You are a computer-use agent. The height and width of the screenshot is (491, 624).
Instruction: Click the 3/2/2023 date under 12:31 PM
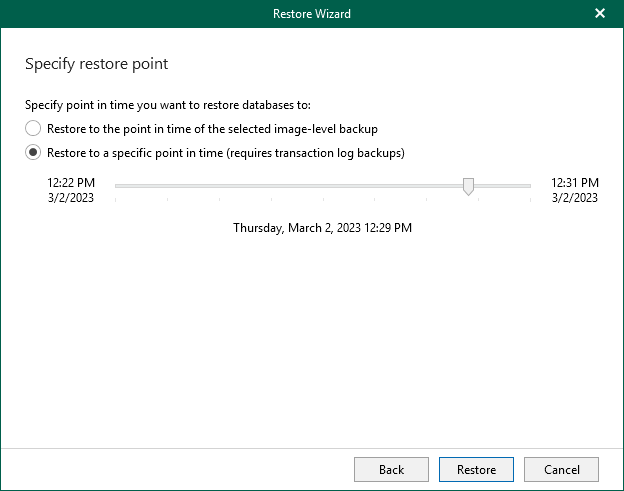(x=575, y=198)
